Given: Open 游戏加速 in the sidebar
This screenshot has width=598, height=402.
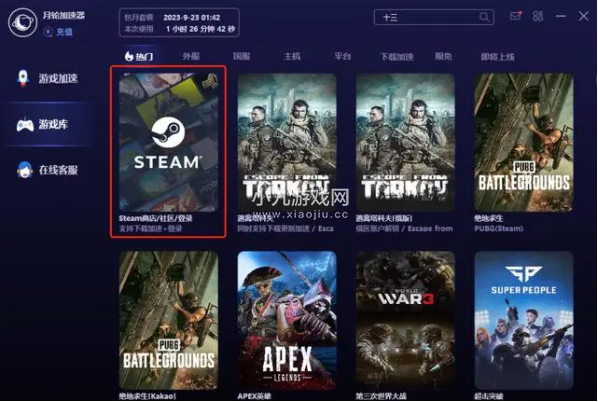Looking at the screenshot, I should pyautogui.click(x=48, y=78).
